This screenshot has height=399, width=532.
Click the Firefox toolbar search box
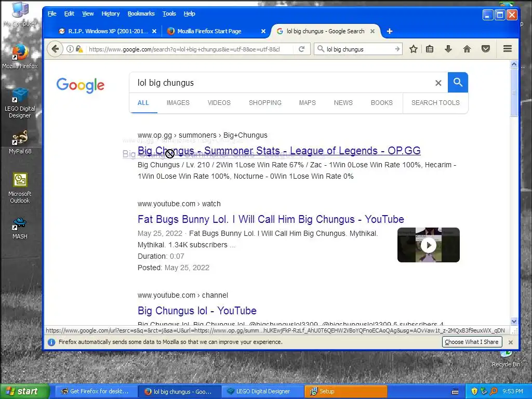(x=359, y=49)
